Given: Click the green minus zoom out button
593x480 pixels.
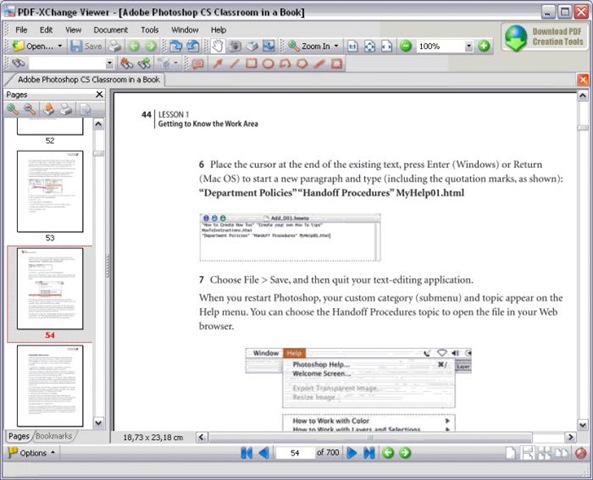Looking at the screenshot, I should tap(405, 46).
